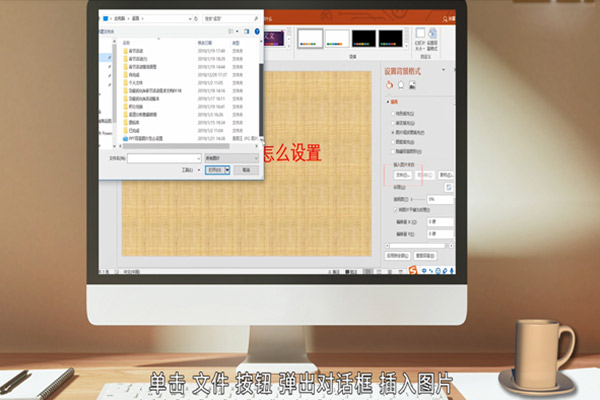Select the Gradient fill radio button
The image size is (600, 400).
(393, 123)
